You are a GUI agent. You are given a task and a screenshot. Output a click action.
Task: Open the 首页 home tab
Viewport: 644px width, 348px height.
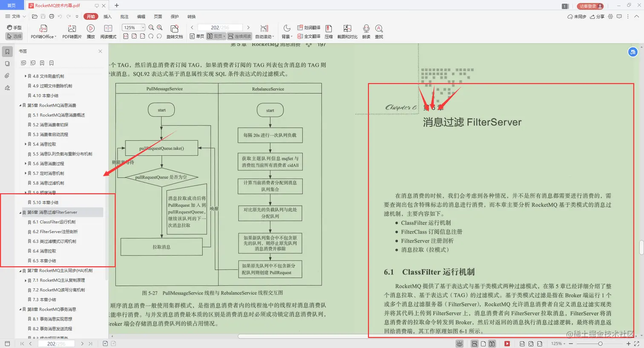tap(12, 5)
